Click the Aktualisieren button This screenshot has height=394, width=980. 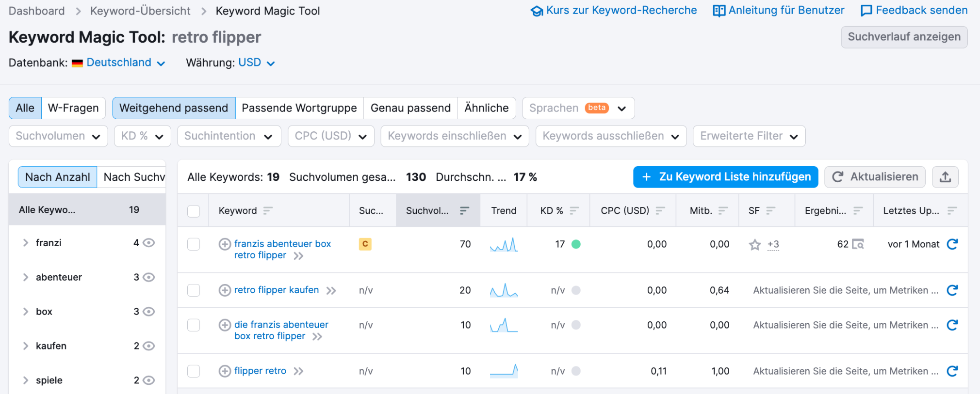pyautogui.click(x=875, y=177)
